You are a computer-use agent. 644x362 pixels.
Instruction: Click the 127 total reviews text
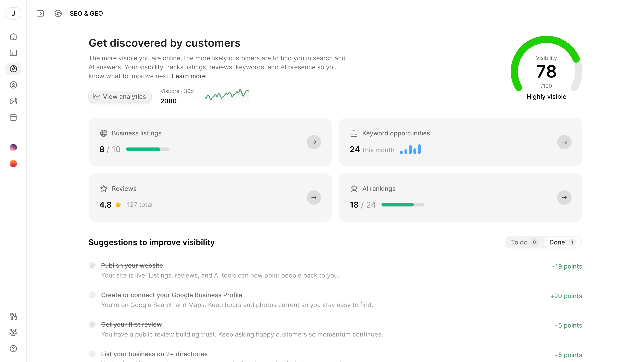tap(140, 205)
